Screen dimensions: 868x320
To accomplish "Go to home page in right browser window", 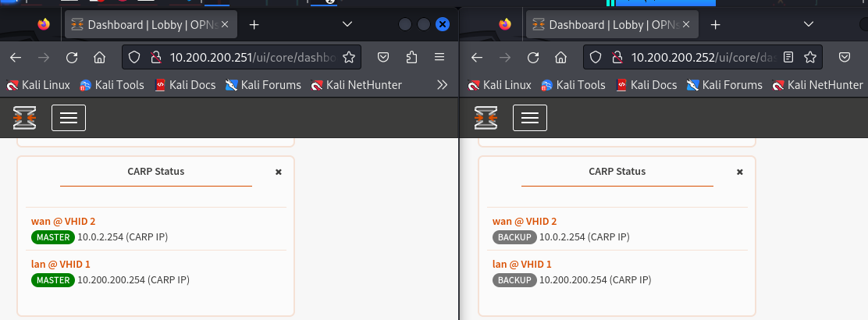I will coord(560,57).
